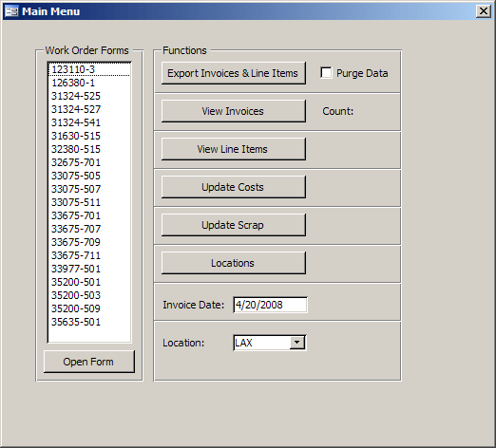Expand the Location dropdown arrow
496x448 pixels.
[297, 343]
